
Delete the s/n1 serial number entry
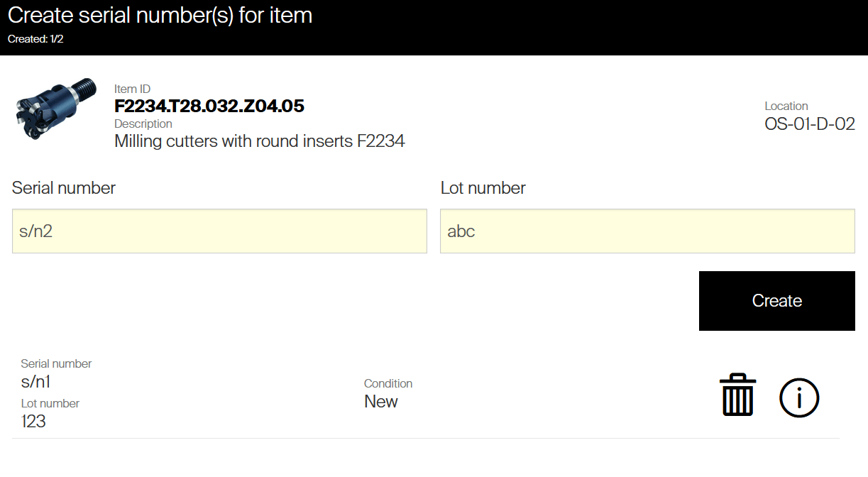coord(737,395)
